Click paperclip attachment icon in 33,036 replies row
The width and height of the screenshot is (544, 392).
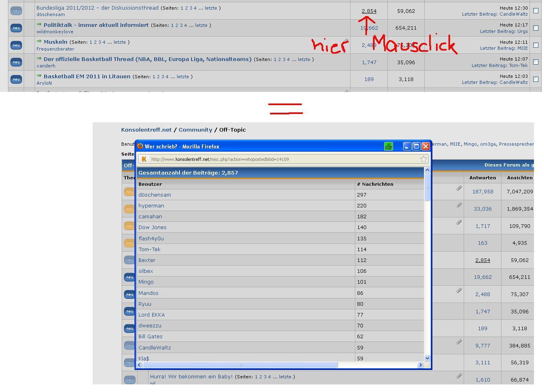(x=459, y=205)
